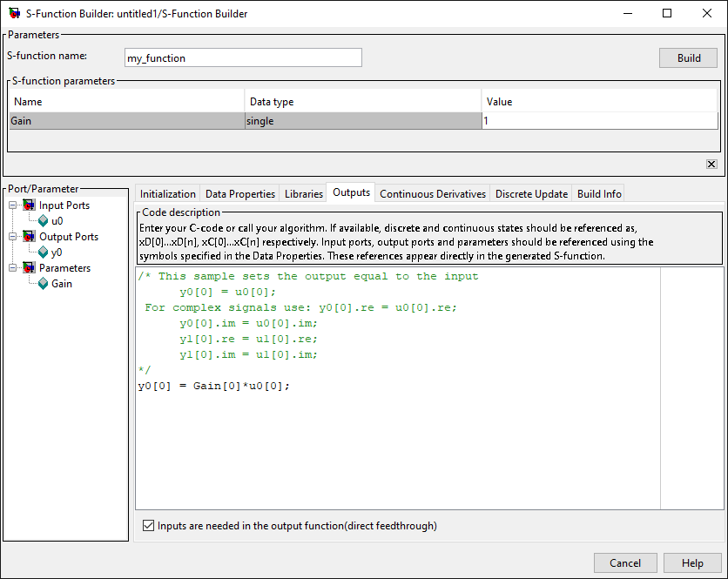Click the y0 port diamond icon

point(43,252)
